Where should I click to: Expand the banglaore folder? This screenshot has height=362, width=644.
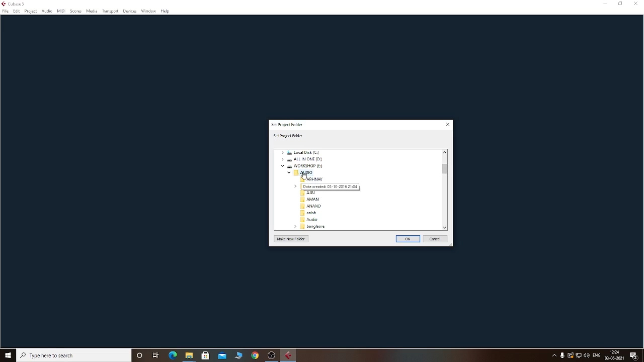point(296,226)
